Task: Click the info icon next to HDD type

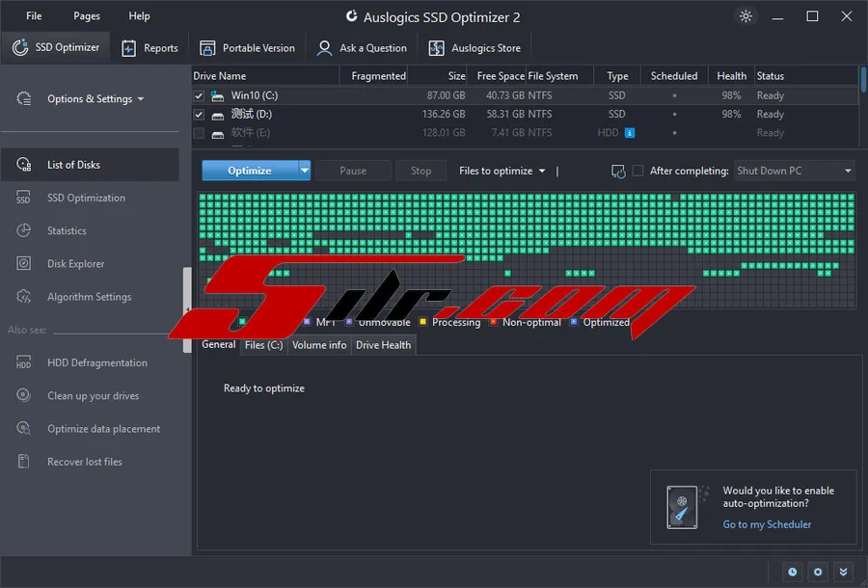Action: (630, 133)
